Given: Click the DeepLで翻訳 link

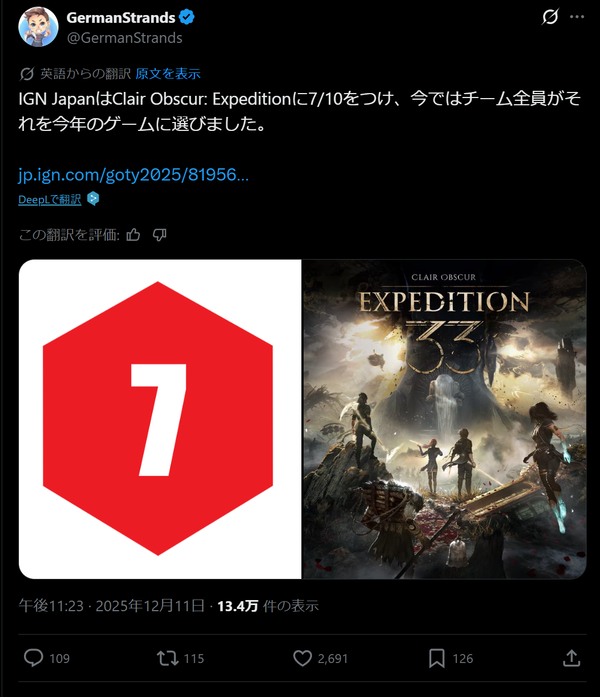Looking at the screenshot, I should (50, 200).
